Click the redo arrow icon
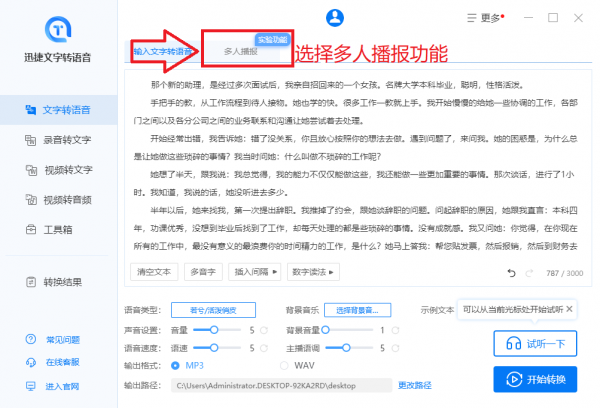The width and height of the screenshot is (600, 408). (x=530, y=273)
